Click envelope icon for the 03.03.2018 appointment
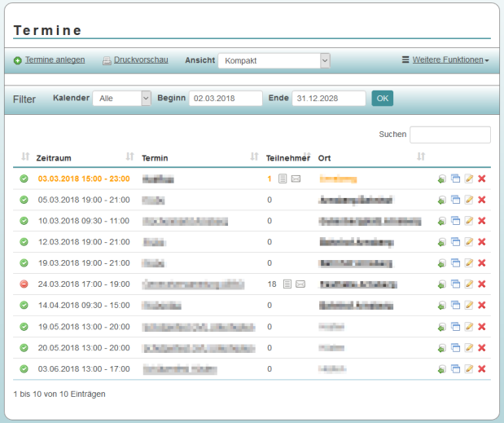The image size is (504, 423). pos(297,178)
